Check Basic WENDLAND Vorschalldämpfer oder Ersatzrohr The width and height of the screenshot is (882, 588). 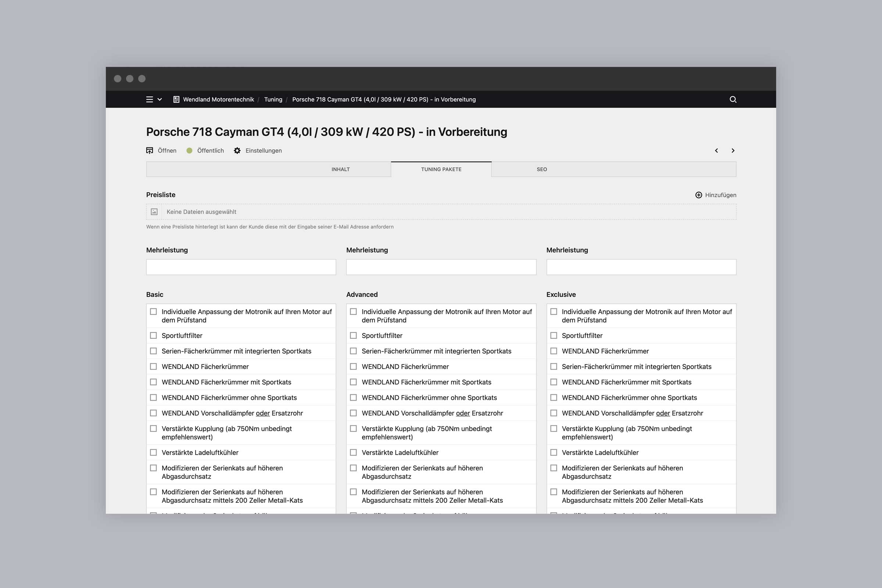coord(153,413)
